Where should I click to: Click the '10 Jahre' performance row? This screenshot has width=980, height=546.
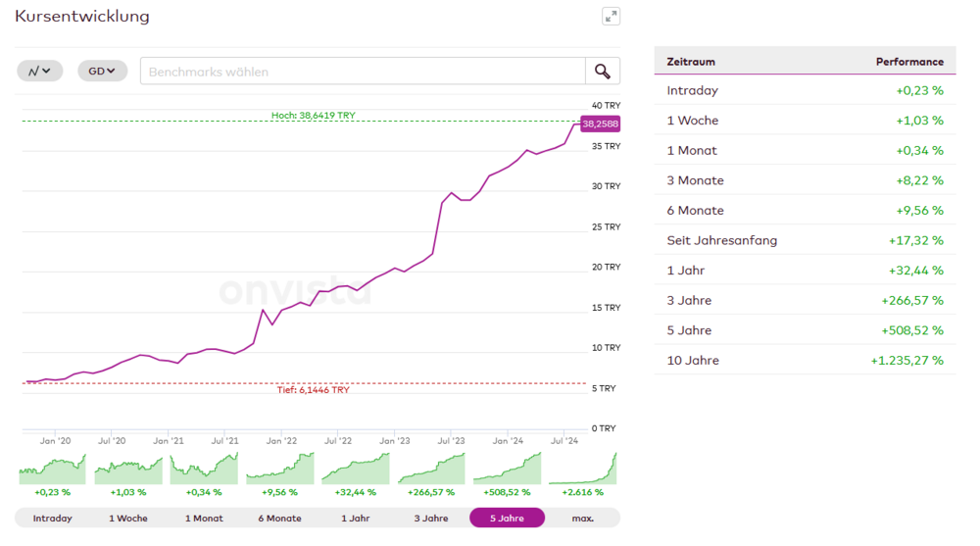[x=805, y=360]
